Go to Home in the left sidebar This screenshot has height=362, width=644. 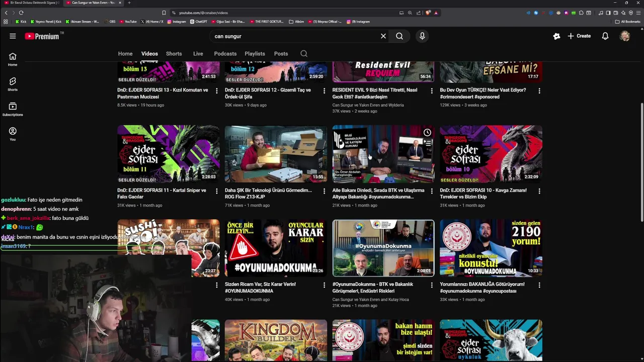pos(13,59)
